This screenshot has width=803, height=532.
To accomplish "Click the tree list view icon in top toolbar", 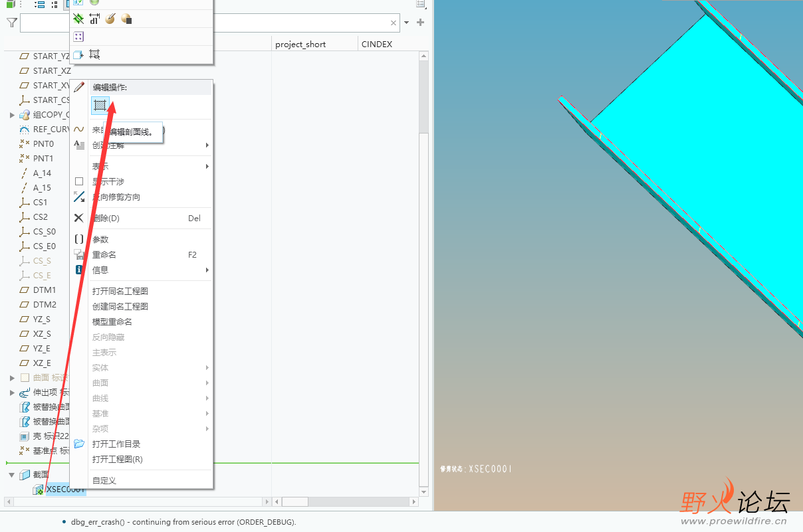I will coord(39,4).
